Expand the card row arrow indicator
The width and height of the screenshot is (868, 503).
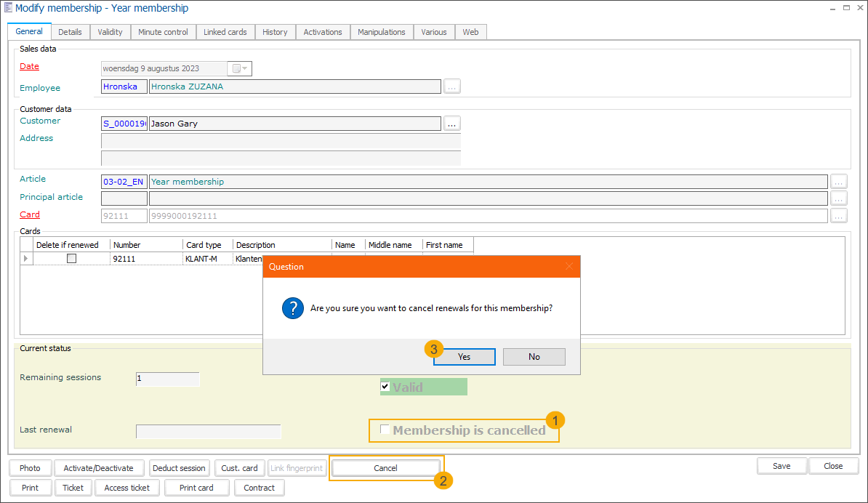point(27,259)
